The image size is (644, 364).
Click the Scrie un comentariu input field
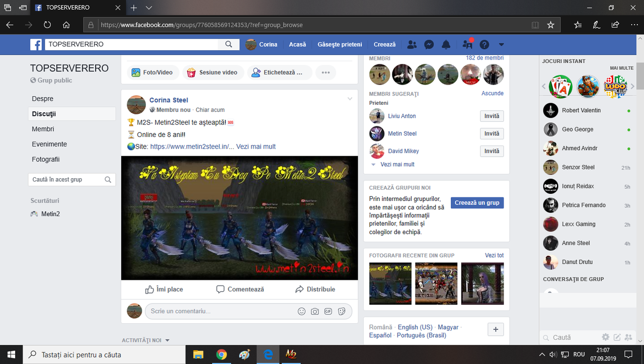pyautogui.click(x=221, y=311)
